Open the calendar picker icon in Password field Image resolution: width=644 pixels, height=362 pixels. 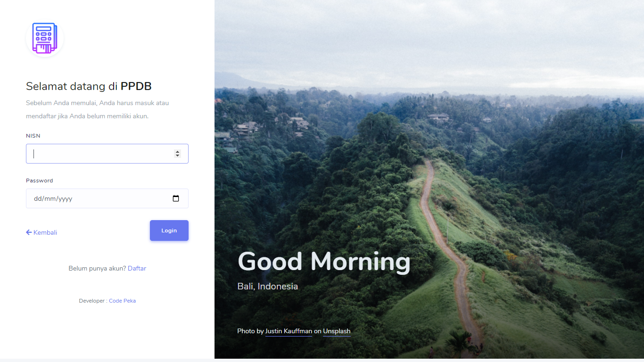point(176,198)
